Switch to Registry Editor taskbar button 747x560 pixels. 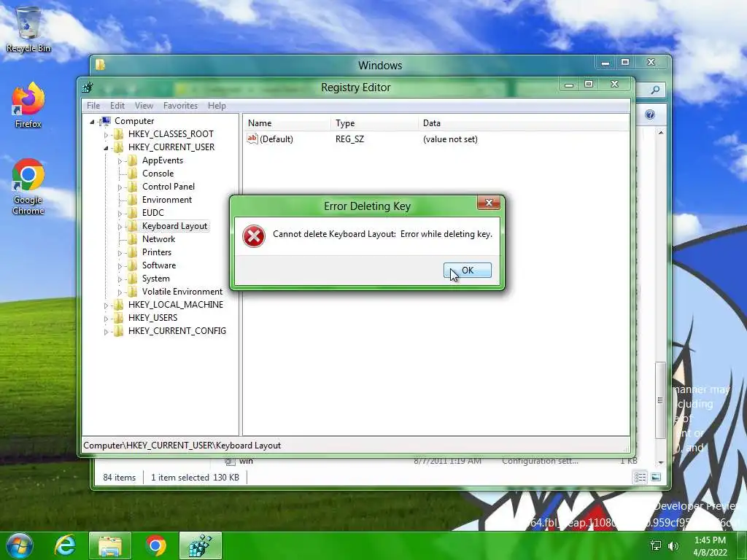click(201, 545)
